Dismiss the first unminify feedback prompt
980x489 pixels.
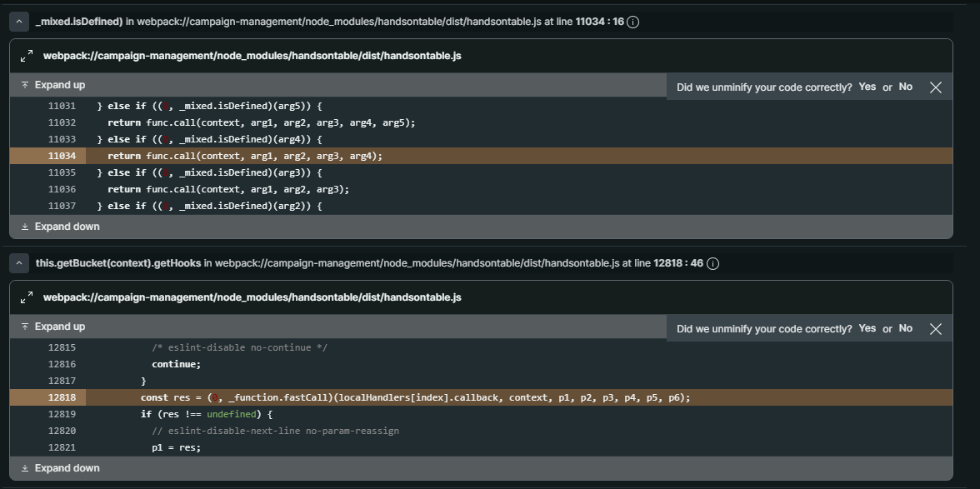(935, 87)
